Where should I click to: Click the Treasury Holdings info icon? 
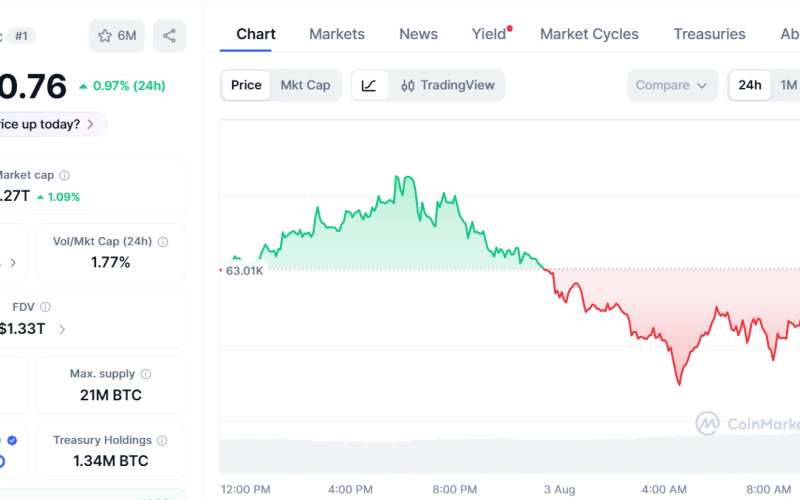(162, 440)
